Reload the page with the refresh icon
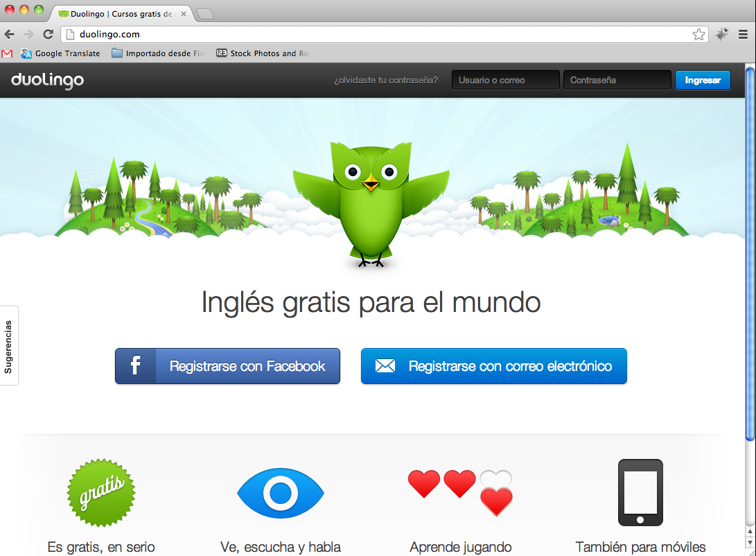The height and width of the screenshot is (556, 756). (47, 33)
